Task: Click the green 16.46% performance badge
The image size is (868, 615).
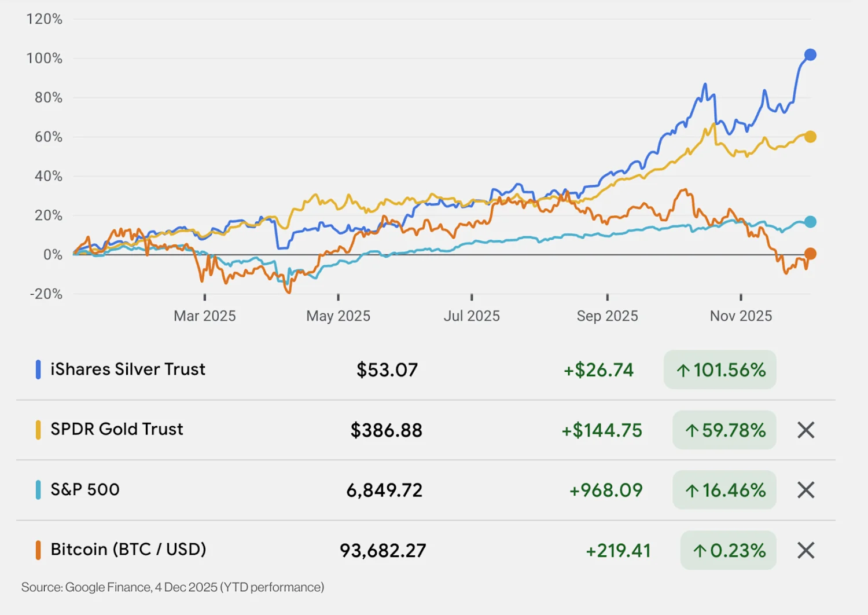Action: click(x=724, y=490)
